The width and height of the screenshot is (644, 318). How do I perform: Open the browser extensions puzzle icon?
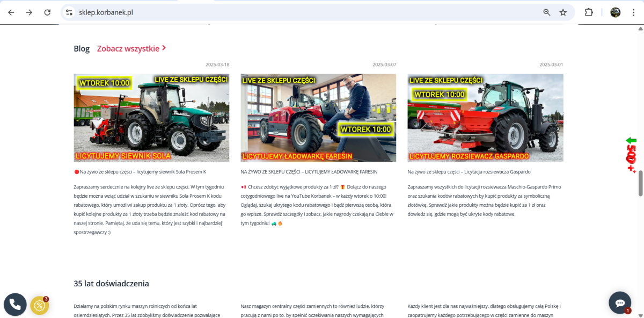tap(589, 12)
